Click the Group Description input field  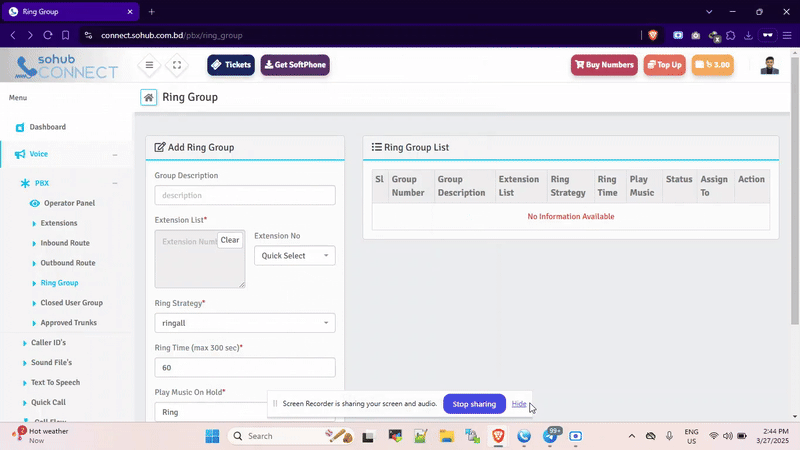point(245,195)
